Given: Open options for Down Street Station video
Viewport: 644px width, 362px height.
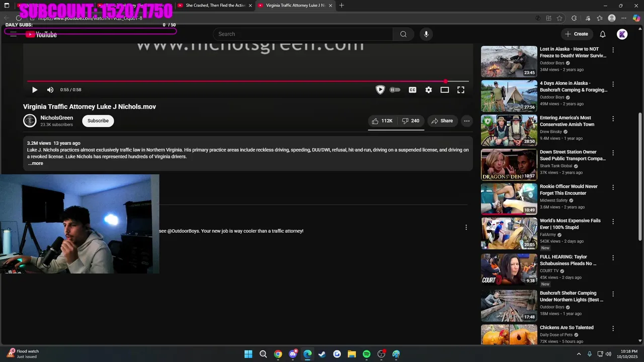Looking at the screenshot, I should click(613, 153).
